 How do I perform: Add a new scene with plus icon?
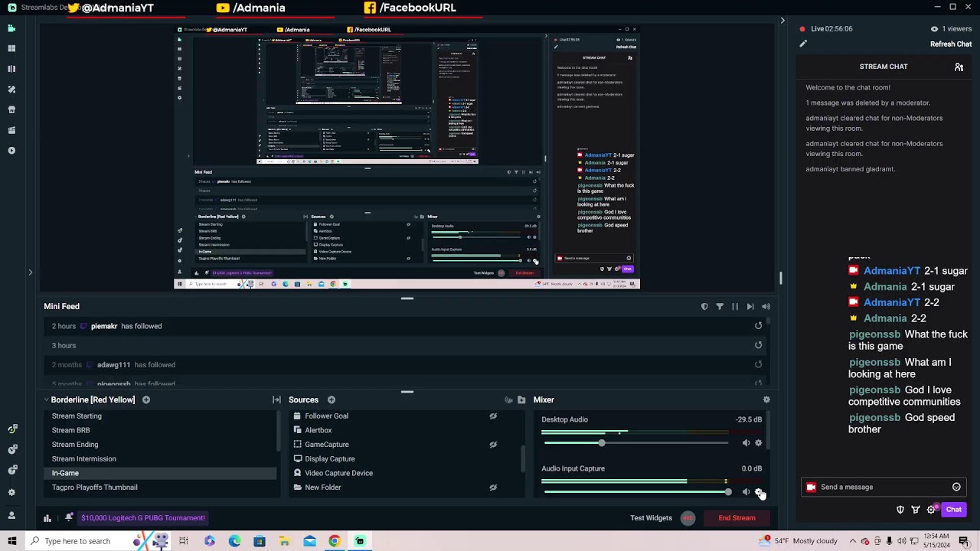pos(145,399)
